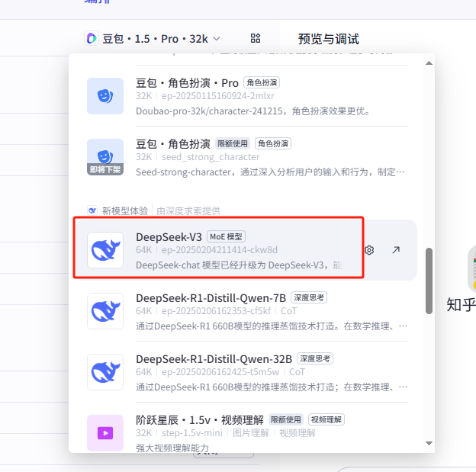Click 深度思考 tag on Qwen-32B row
The height and width of the screenshot is (472, 476).
tap(315, 359)
